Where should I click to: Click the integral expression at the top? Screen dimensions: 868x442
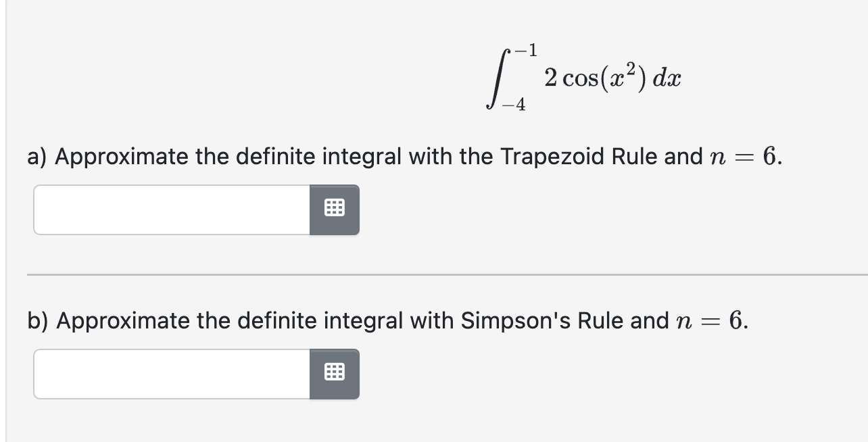coord(581,76)
